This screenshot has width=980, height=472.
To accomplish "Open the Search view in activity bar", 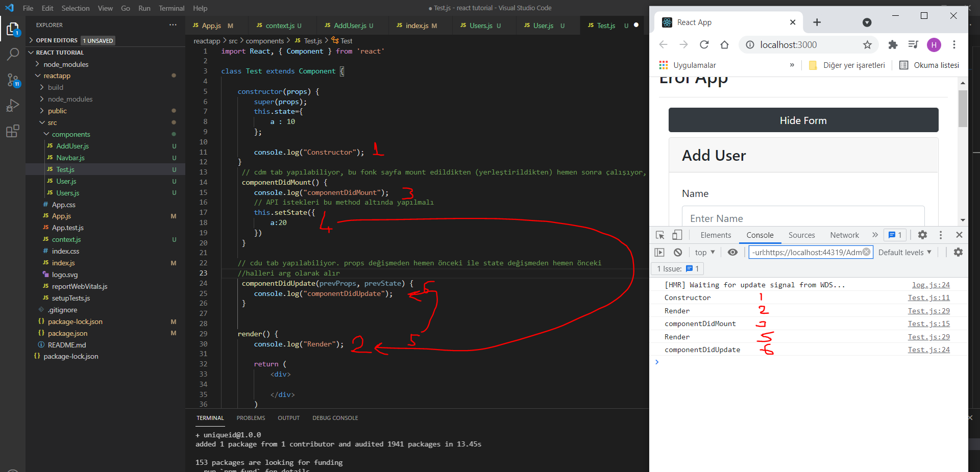I will pyautogui.click(x=13, y=54).
